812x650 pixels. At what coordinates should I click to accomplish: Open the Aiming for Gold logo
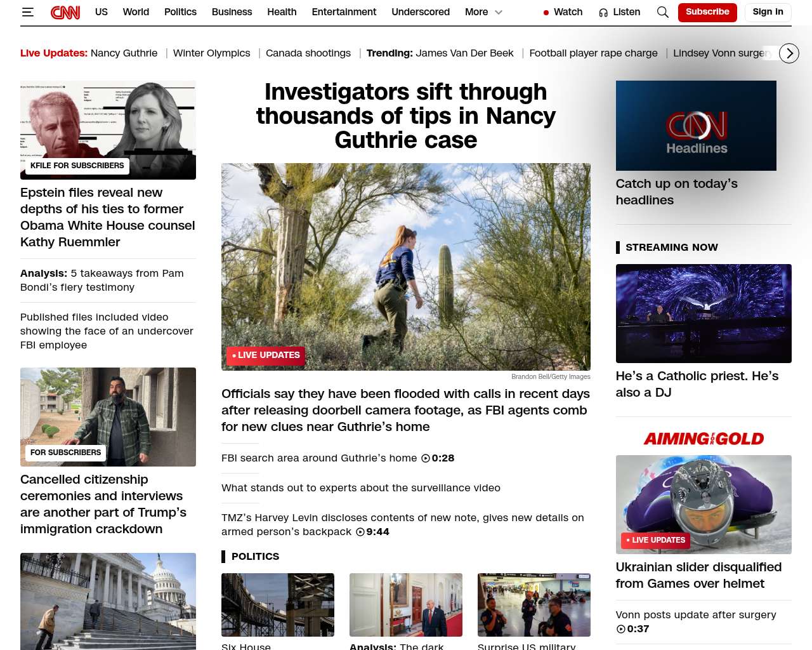pyautogui.click(x=704, y=439)
